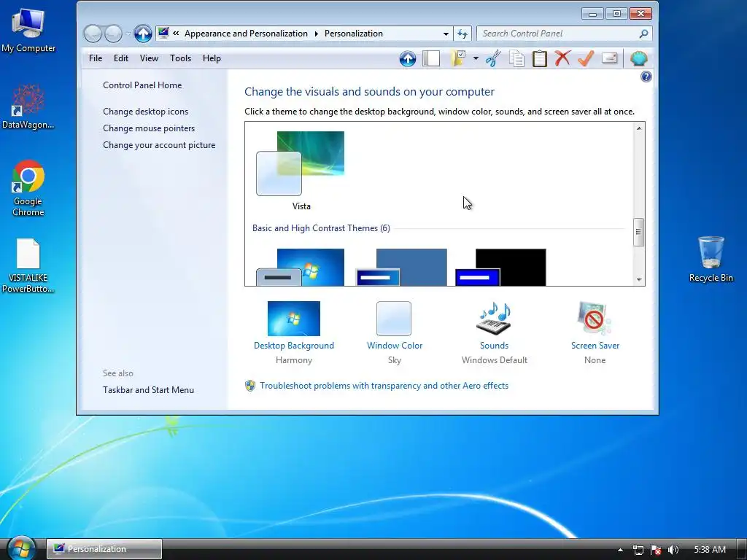The height and width of the screenshot is (560, 747).
Task: Click Troubleshoot transparency and Aero effects link
Action: click(x=384, y=386)
